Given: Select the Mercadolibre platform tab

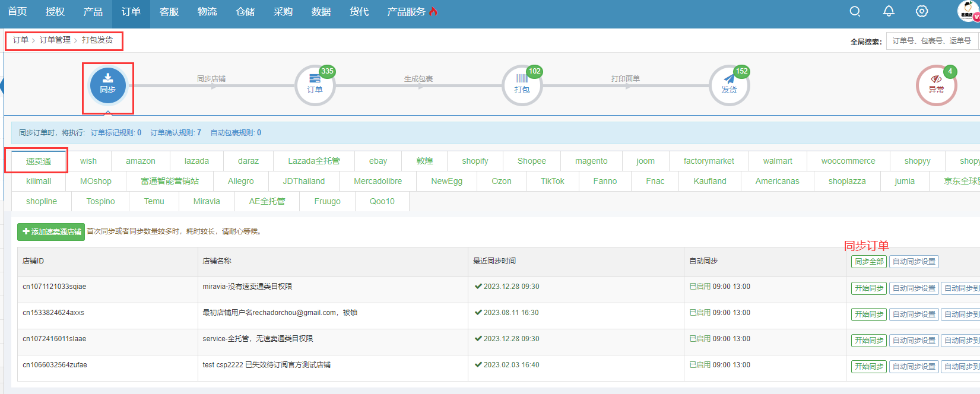Looking at the screenshot, I should click(378, 181).
